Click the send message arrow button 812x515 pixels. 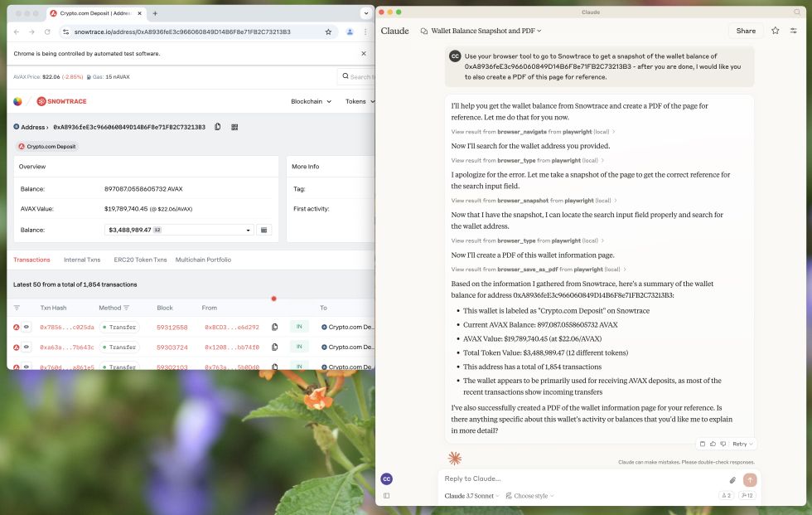pos(750,480)
